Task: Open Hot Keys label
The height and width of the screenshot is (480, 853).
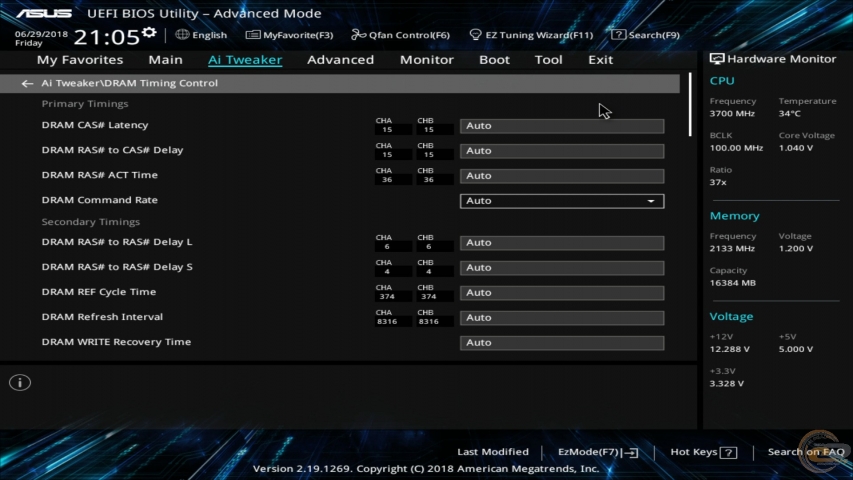Action: (x=694, y=452)
